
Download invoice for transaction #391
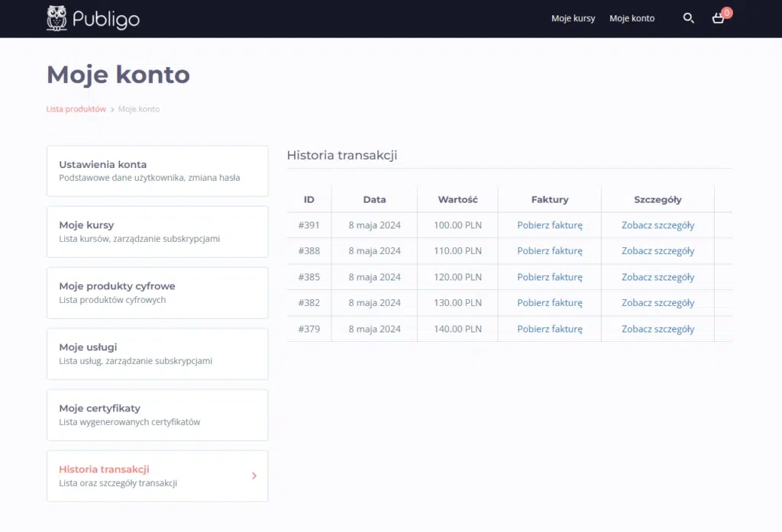pos(550,225)
